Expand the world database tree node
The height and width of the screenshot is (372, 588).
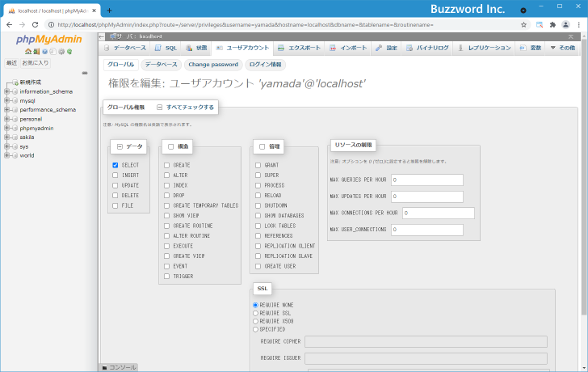6,155
